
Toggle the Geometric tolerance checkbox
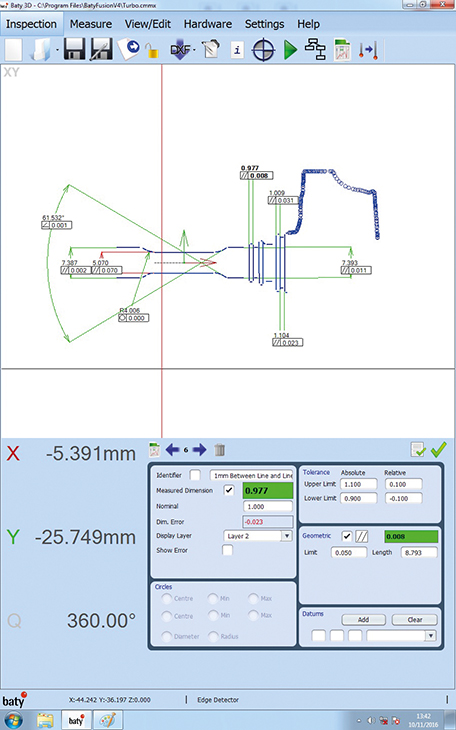coord(347,536)
